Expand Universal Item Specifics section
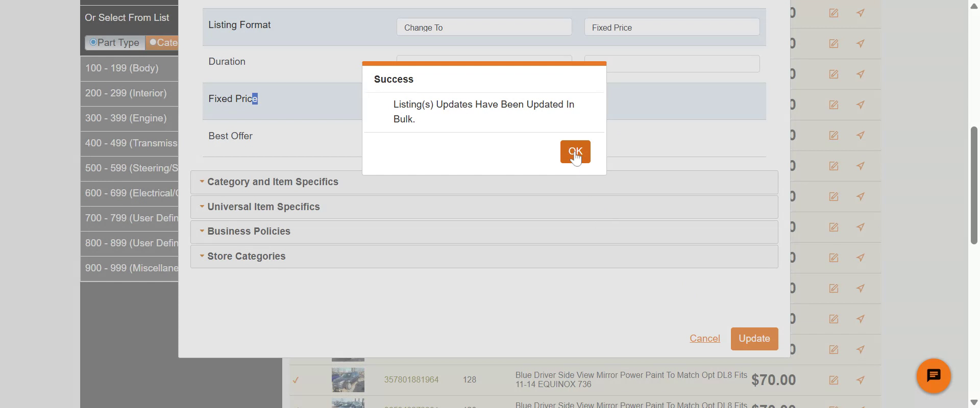The height and width of the screenshot is (408, 980). tap(484, 207)
